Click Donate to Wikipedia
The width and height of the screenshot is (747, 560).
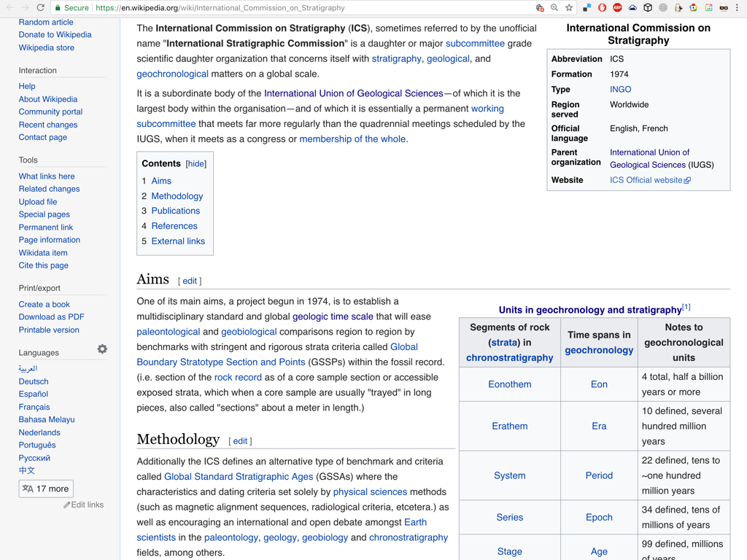pos(55,35)
